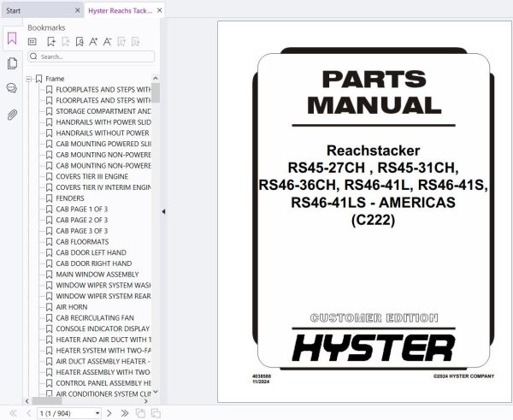Open the Pages thumbnails panel icon
Screen dimensions: 513x420
pos(12,63)
